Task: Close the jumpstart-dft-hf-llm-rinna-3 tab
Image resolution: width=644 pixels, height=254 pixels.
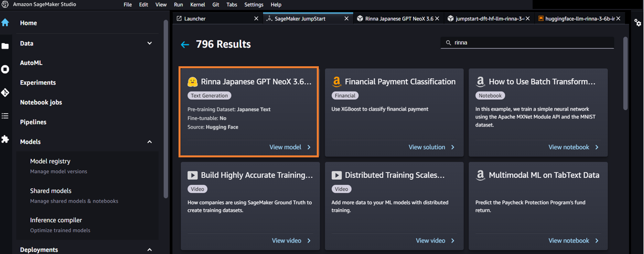Action: click(527, 18)
